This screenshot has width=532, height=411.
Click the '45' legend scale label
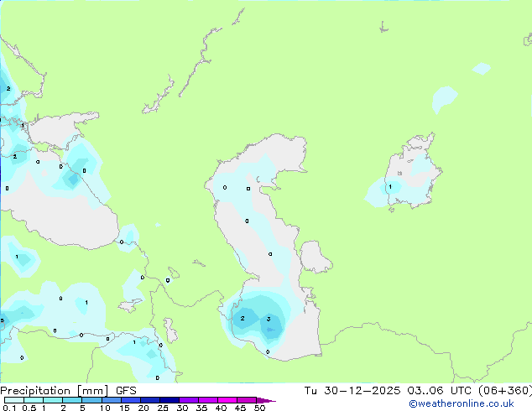tap(240, 408)
